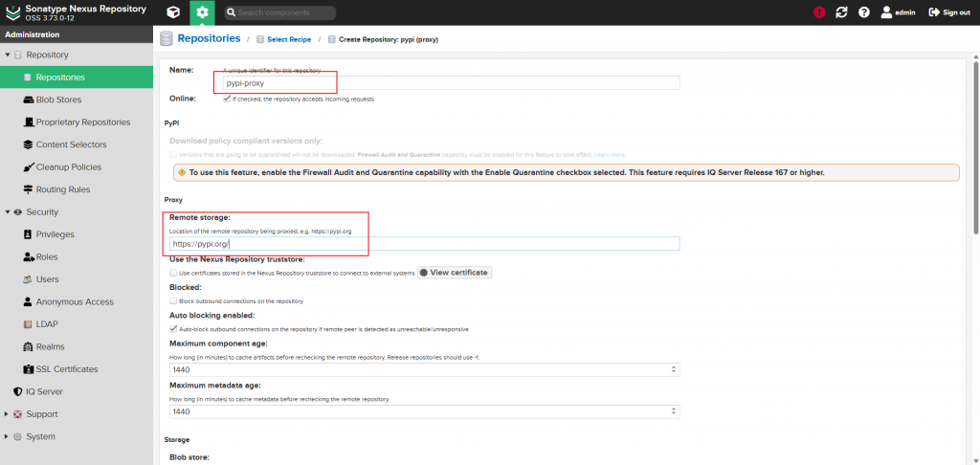This screenshot has width=980, height=465.
Task: Go to Select Recipe breadcrumb
Action: coord(289,40)
